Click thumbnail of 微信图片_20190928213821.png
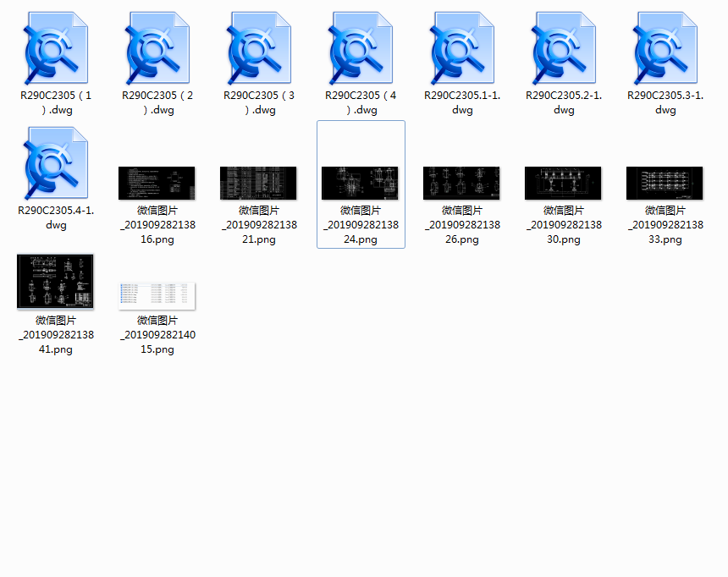 [258, 184]
